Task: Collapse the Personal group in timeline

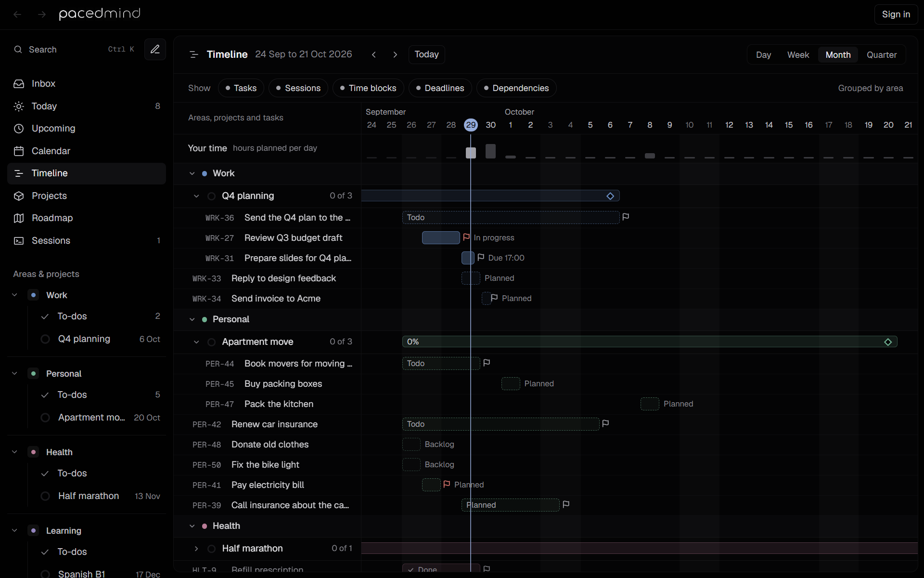Action: tap(192, 319)
